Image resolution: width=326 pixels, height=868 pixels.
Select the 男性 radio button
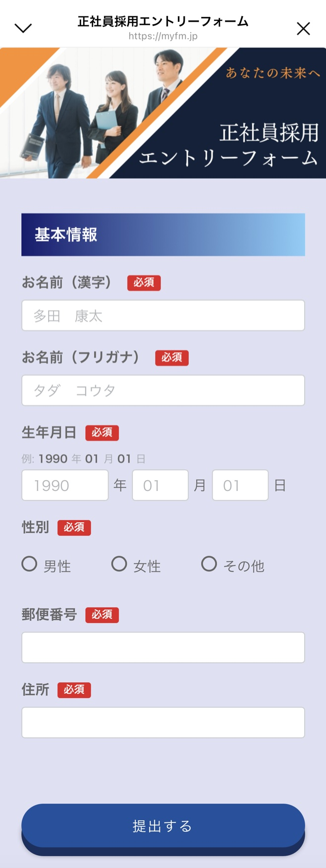click(30, 564)
